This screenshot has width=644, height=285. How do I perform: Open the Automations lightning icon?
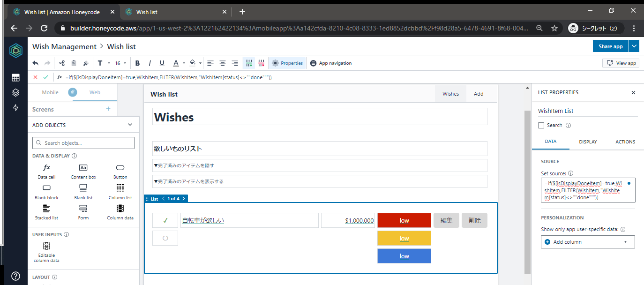15,108
